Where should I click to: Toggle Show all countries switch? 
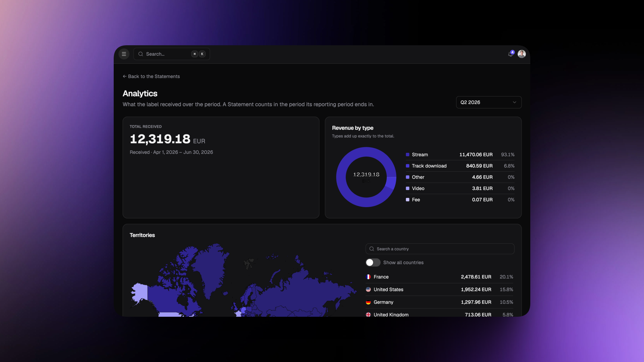[373, 262]
